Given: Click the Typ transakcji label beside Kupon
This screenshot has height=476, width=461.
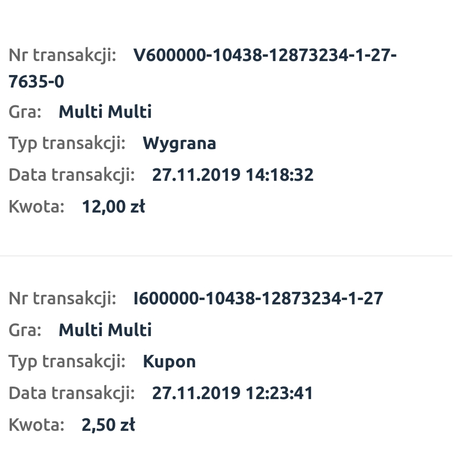Looking at the screenshot, I should tap(67, 362).
